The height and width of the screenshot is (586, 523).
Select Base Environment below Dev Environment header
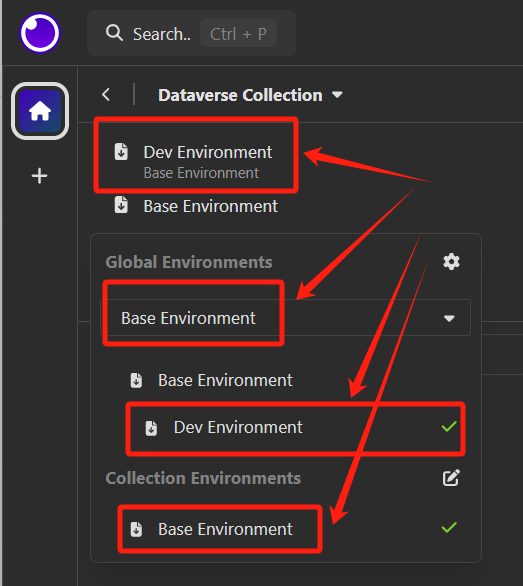pyautogui.click(x=210, y=206)
